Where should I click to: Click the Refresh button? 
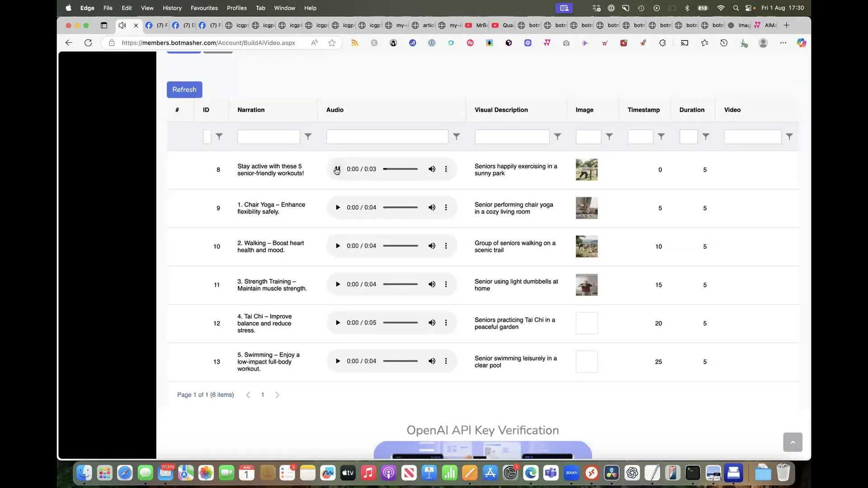pos(184,89)
